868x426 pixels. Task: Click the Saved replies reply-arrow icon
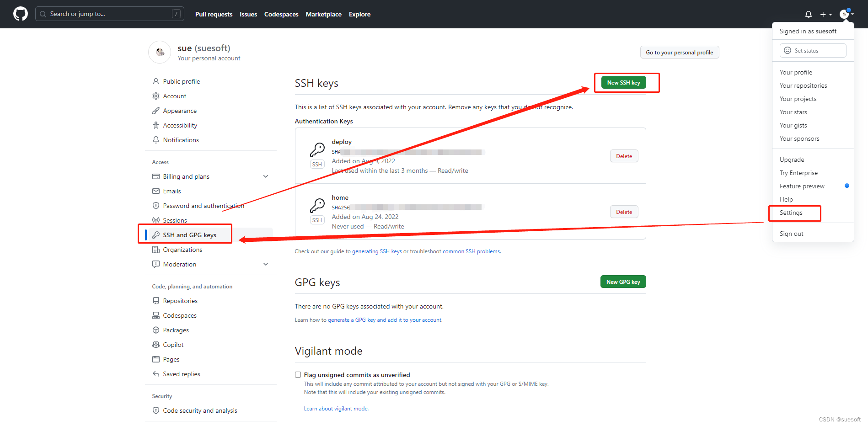tap(156, 374)
